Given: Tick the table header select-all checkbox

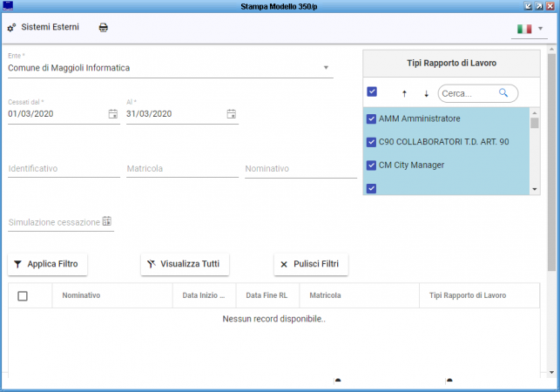Looking at the screenshot, I should 23,295.
